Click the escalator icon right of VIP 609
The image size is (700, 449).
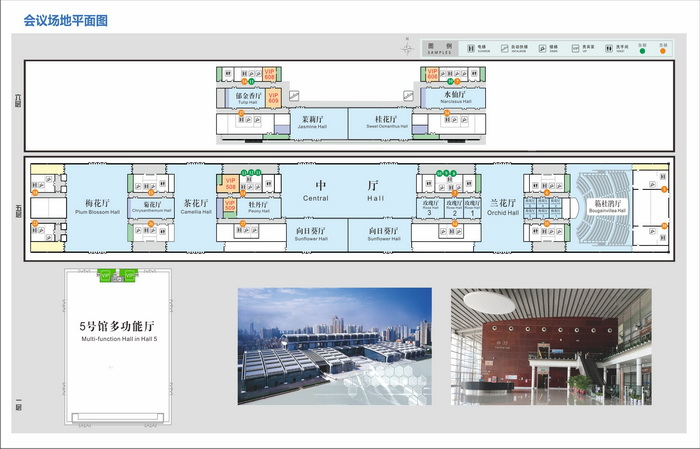pos(294,96)
